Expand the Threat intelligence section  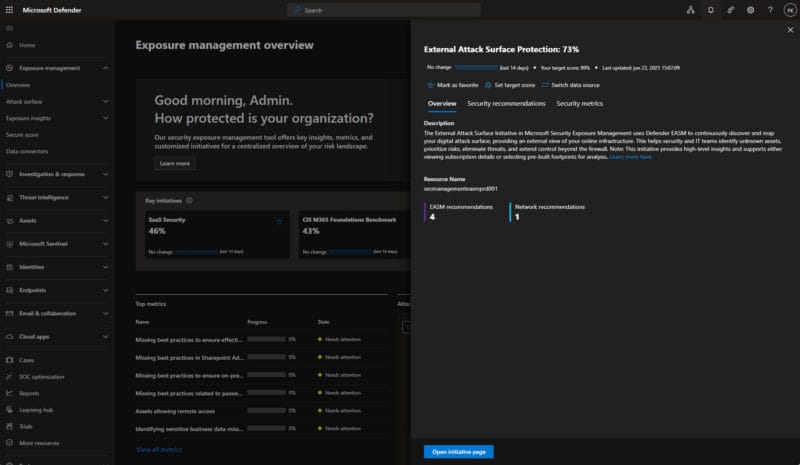(57, 198)
